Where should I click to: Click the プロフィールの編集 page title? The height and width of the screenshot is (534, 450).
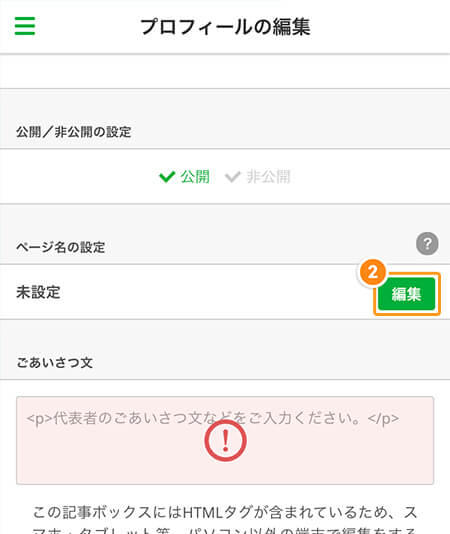[225, 27]
